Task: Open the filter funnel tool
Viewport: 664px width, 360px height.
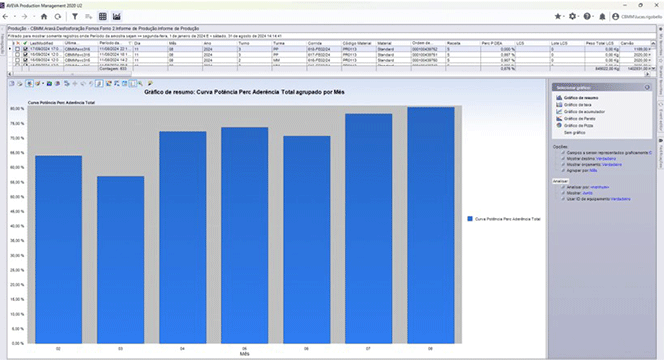Action: 75,17
